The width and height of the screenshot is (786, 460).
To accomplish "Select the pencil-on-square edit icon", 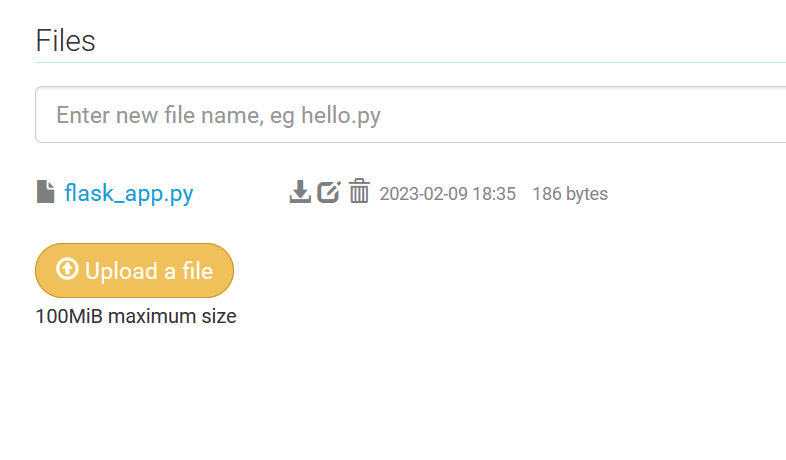I will (329, 192).
